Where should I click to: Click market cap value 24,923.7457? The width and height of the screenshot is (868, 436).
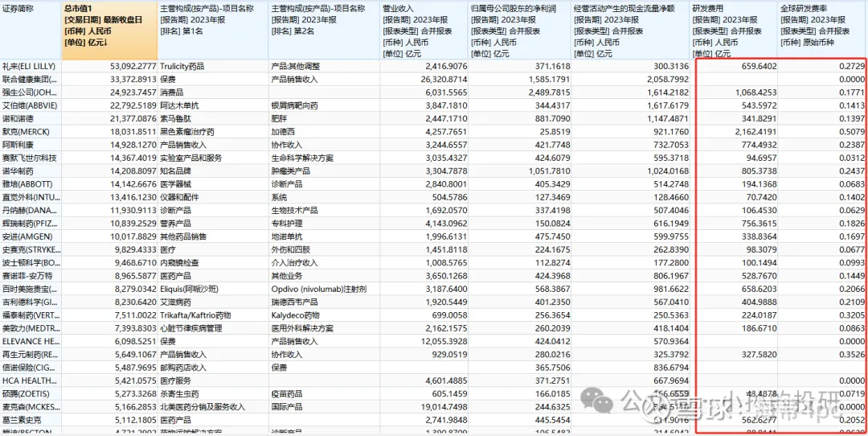[x=133, y=93]
